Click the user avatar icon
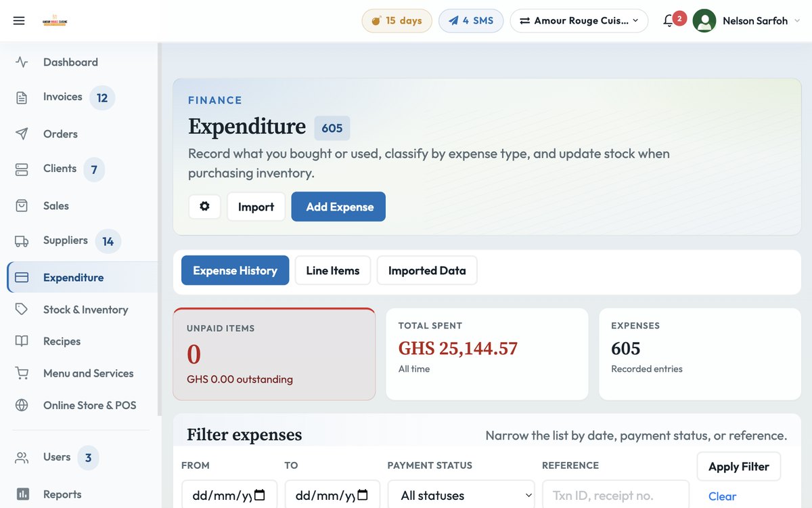 [x=704, y=21]
